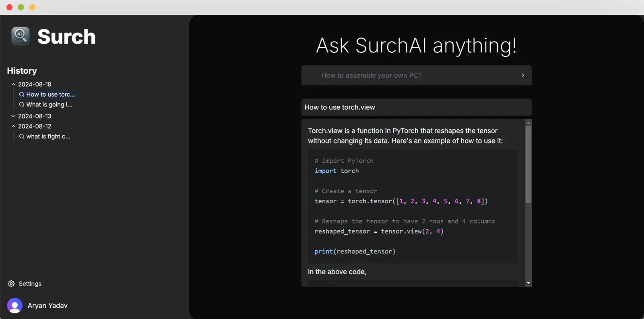
Task: Click the '# Reshape the tensor' comment line
Action: [405, 221]
